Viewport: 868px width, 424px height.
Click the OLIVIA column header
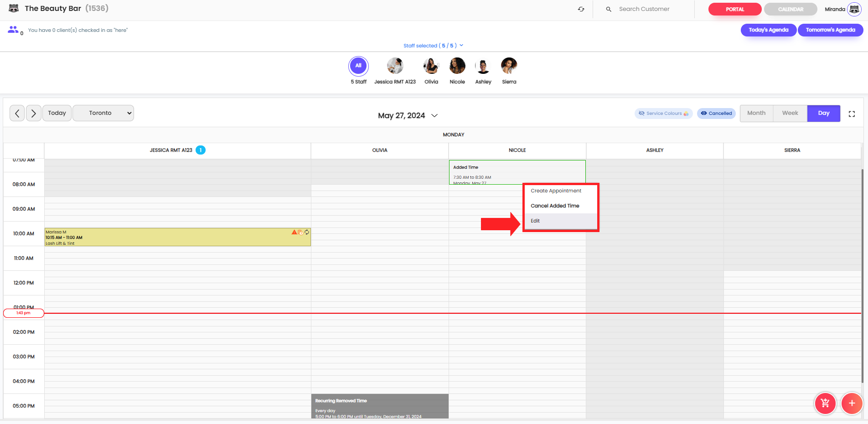[x=380, y=150]
